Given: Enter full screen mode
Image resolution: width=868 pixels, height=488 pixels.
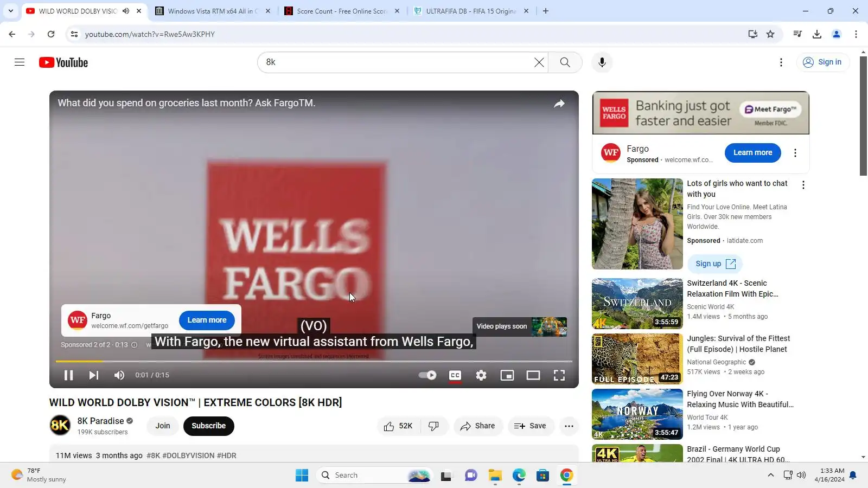Looking at the screenshot, I should pyautogui.click(x=559, y=375).
